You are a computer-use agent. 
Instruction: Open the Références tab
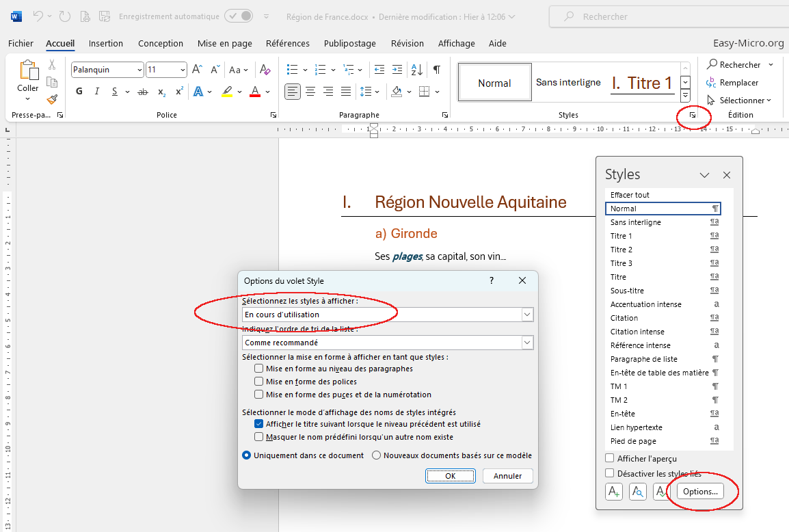pos(287,43)
